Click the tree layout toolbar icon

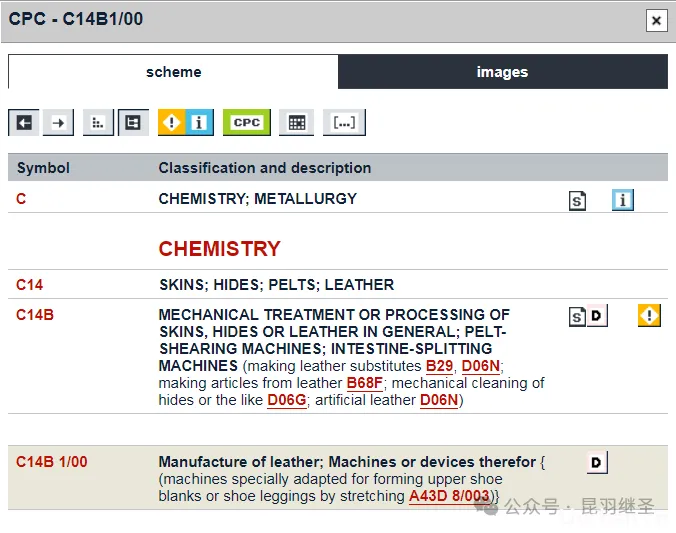132,123
